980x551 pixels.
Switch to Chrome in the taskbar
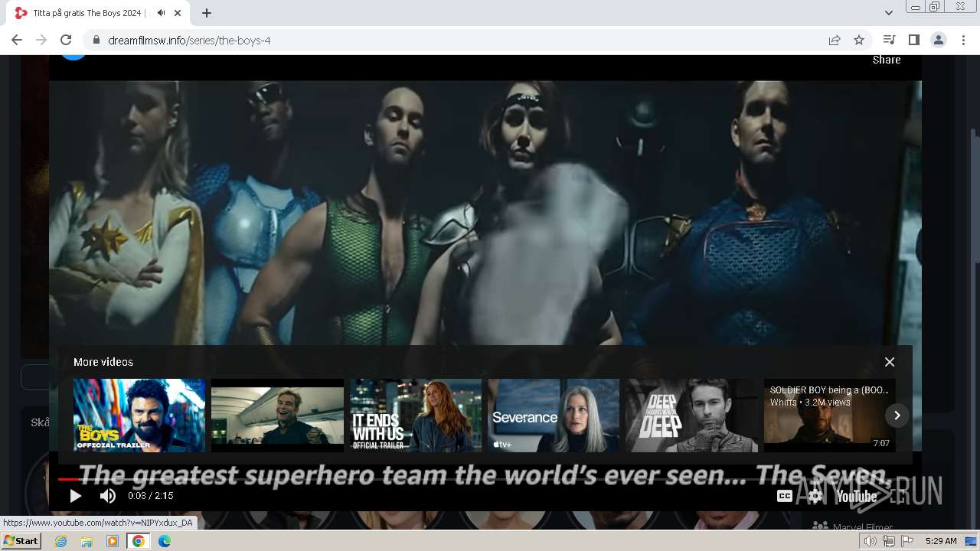tap(139, 541)
